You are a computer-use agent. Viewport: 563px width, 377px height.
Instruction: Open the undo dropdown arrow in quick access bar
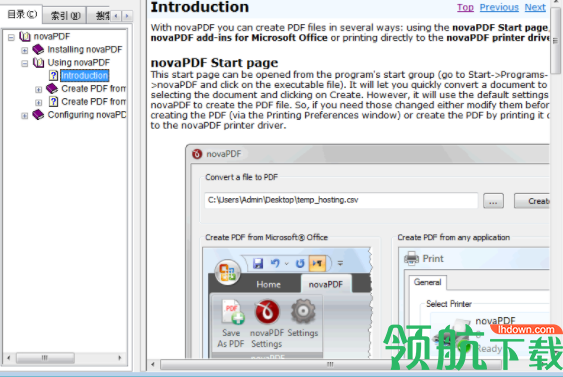pyautogui.click(x=287, y=264)
